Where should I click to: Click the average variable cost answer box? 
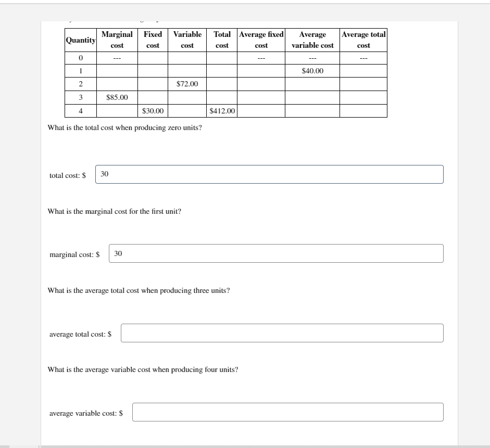288,412
